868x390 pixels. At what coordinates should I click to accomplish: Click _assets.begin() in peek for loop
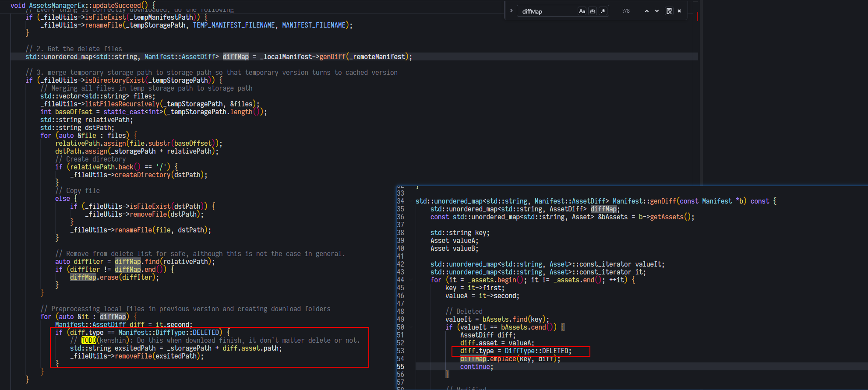[495, 280]
